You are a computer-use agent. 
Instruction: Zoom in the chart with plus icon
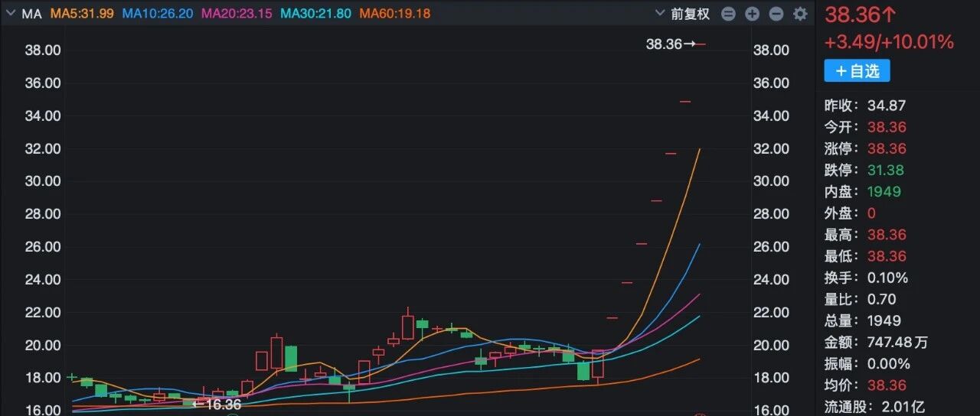click(752, 14)
